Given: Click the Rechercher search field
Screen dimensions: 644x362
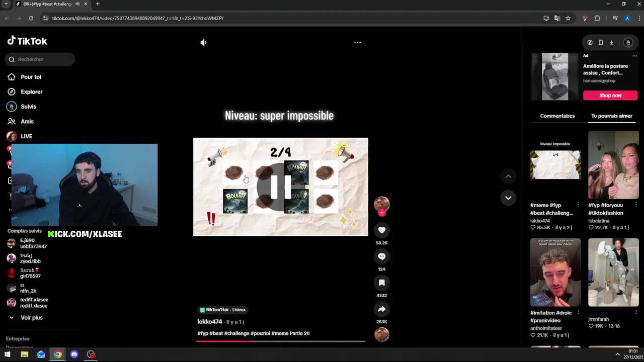Looking at the screenshot, I should 40,59.
